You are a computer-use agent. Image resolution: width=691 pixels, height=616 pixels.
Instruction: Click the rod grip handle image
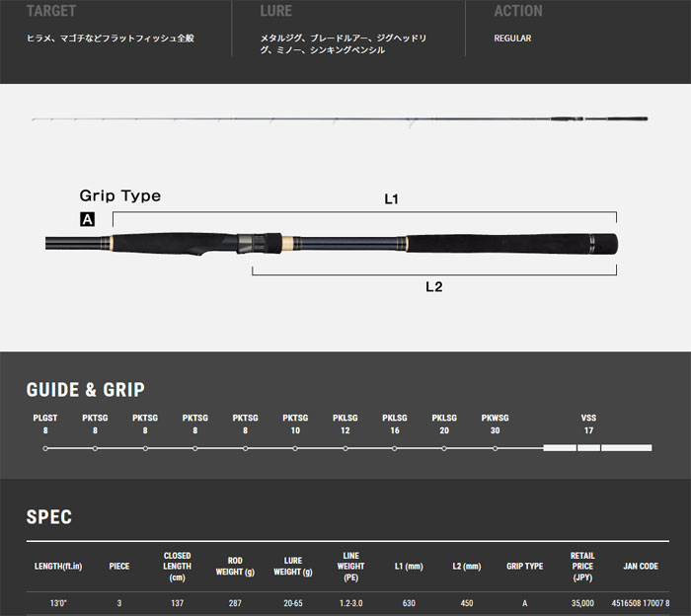[332, 244]
